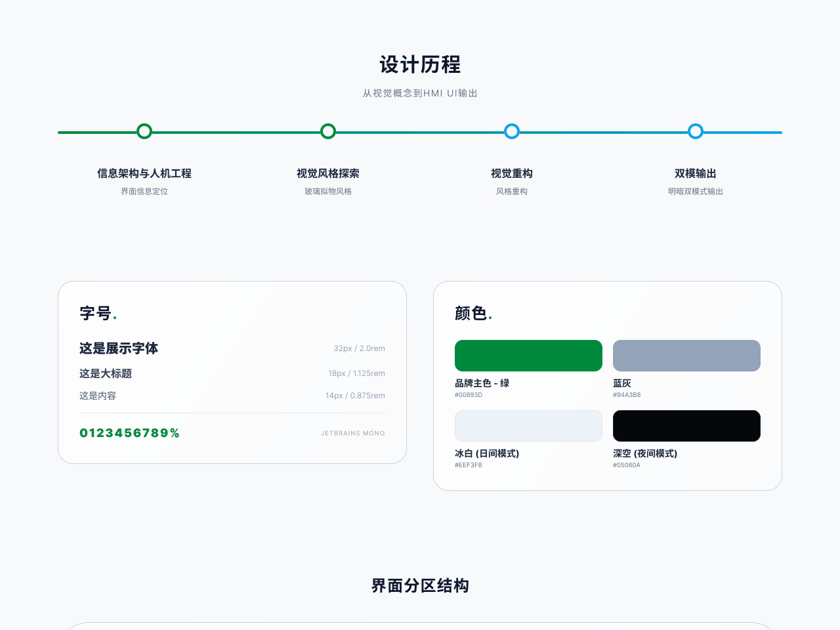Click the 字号 card heading

tap(98, 313)
